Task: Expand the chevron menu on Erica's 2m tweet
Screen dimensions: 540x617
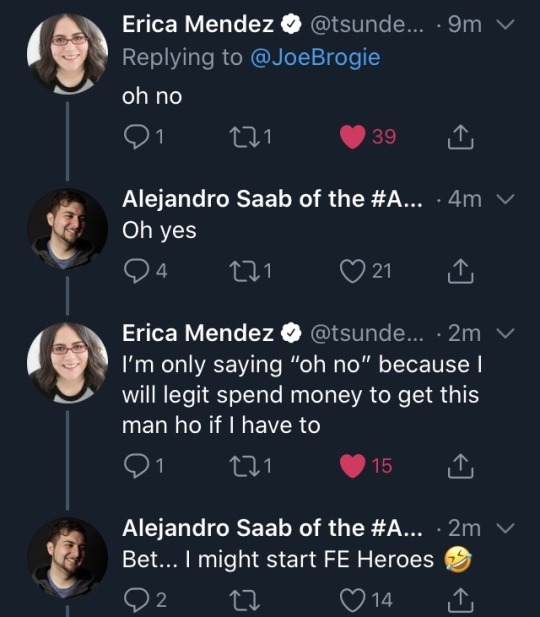Action: point(505,333)
